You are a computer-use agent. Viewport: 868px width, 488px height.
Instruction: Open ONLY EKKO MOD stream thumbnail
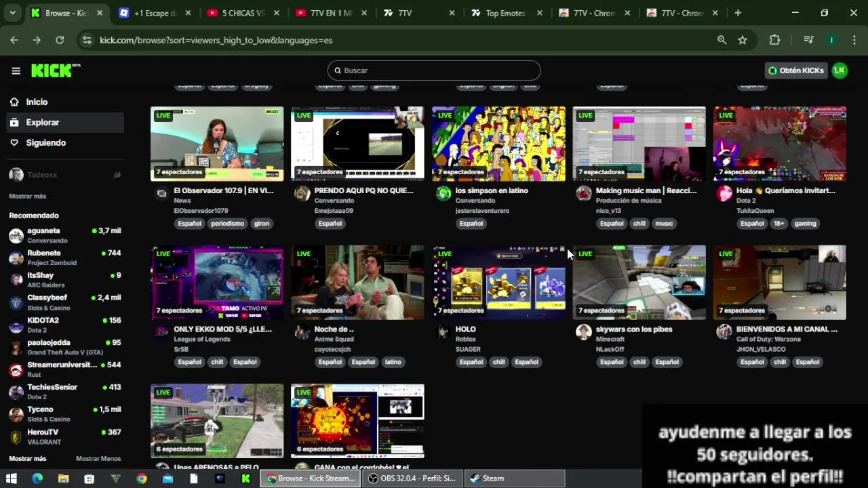point(217,283)
